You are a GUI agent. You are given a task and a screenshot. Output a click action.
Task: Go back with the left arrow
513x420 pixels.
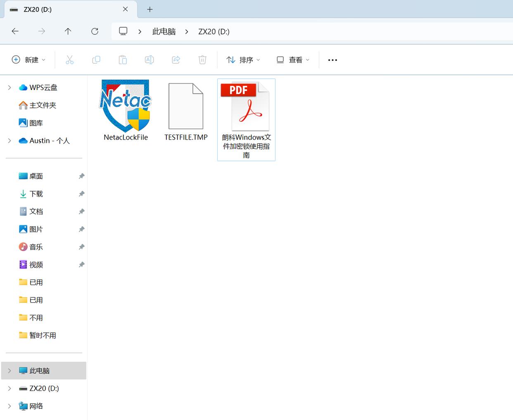[x=15, y=31]
